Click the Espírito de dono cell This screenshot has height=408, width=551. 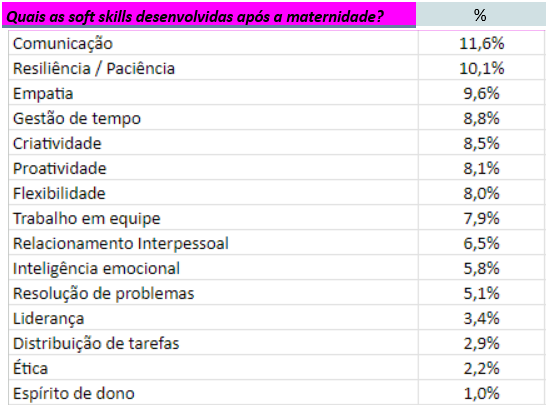(213, 393)
